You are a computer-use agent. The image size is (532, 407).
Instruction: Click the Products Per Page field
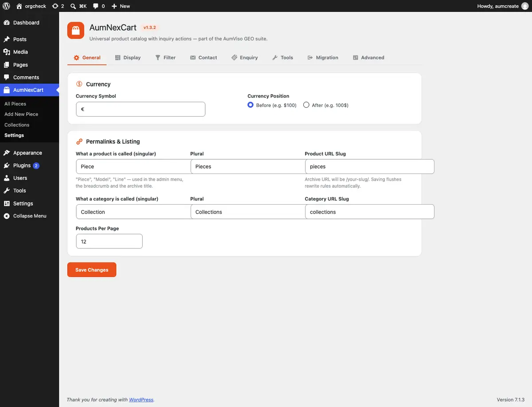coord(109,241)
